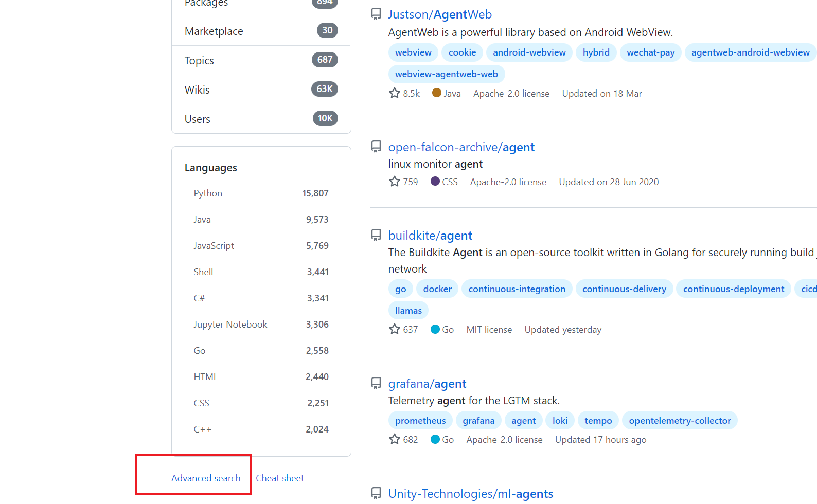Open the open-falcon-archive/agent repository
This screenshot has width=817, height=504.
(461, 147)
